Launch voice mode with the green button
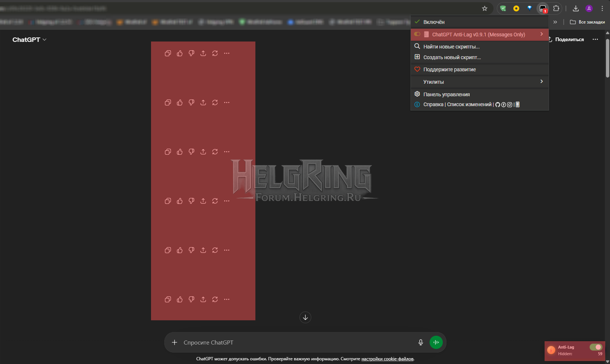Screen dimensions: 610x364 click(x=436, y=342)
